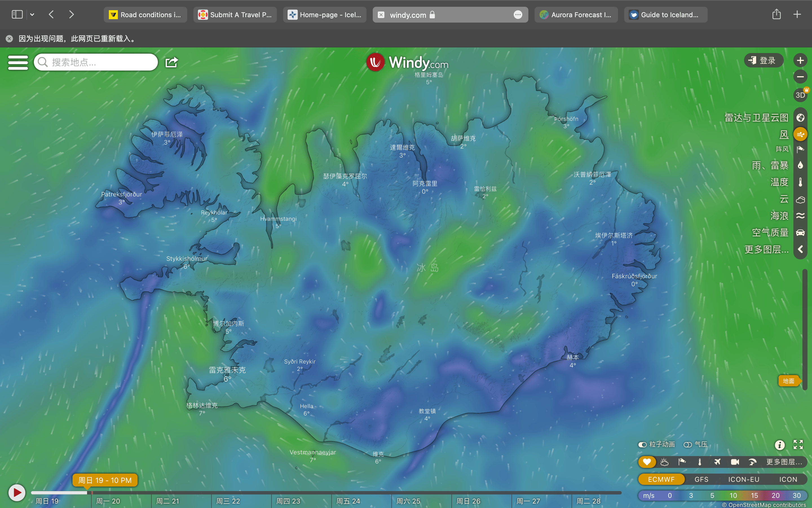Screen dimensions: 812x508
Task: Open Safari share icon
Action: (x=776, y=14)
